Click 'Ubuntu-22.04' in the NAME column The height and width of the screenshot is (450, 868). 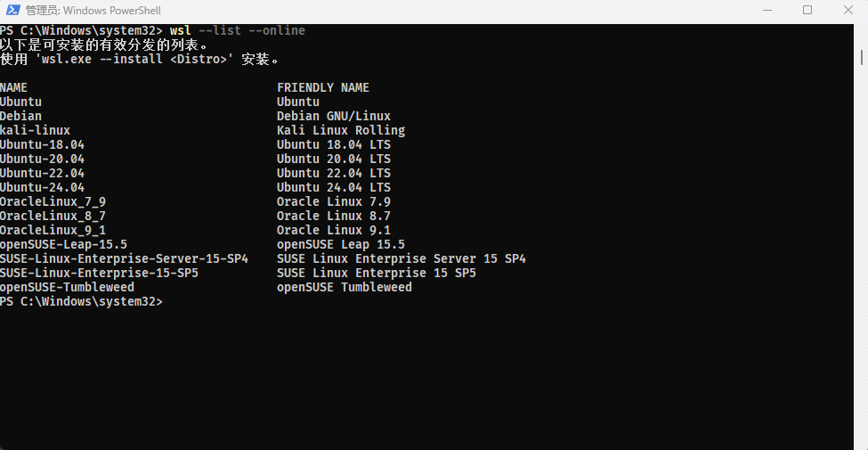click(x=42, y=173)
